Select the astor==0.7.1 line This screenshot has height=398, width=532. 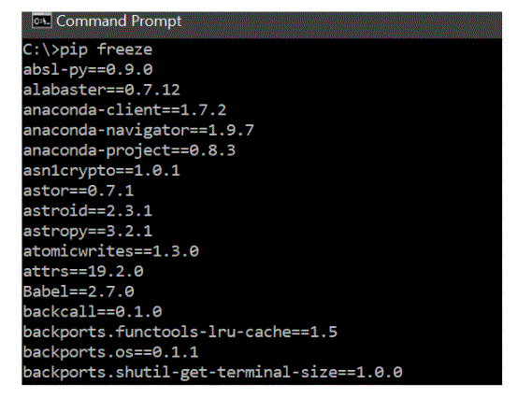[79, 191]
